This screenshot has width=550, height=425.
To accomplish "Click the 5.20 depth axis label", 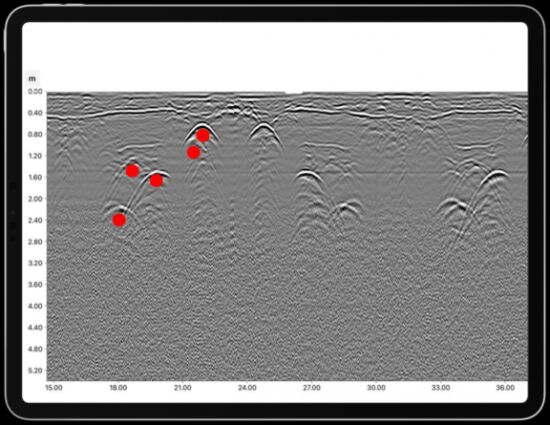I will click(35, 370).
